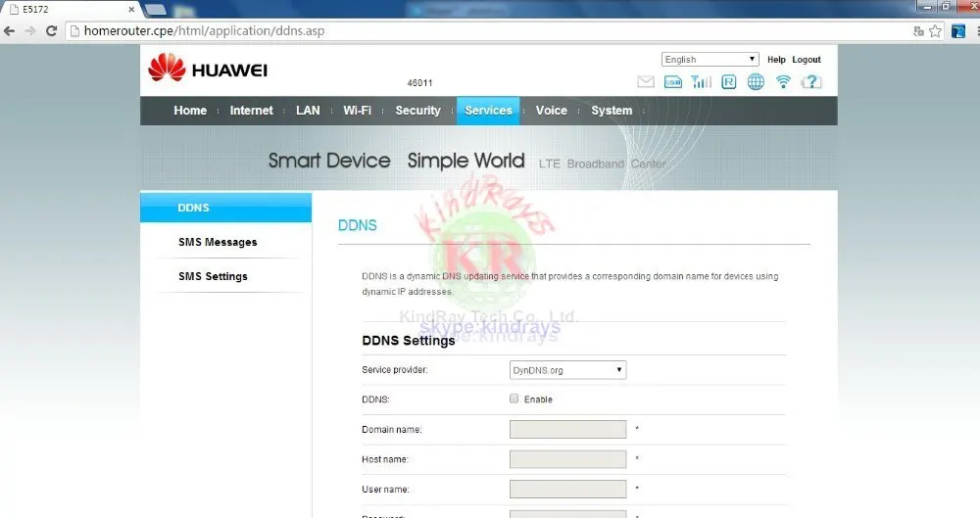Tick the DDNS Enable checkbox

coord(514,399)
